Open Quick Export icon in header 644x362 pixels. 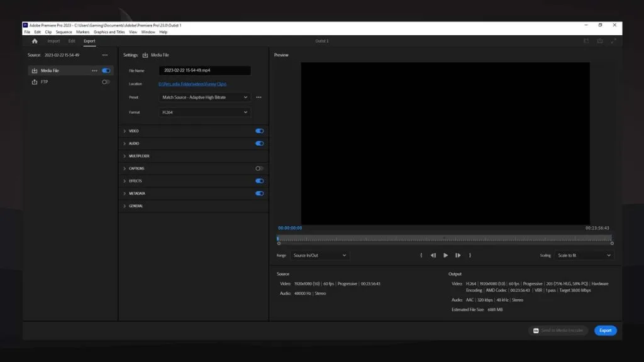pyautogui.click(x=599, y=41)
